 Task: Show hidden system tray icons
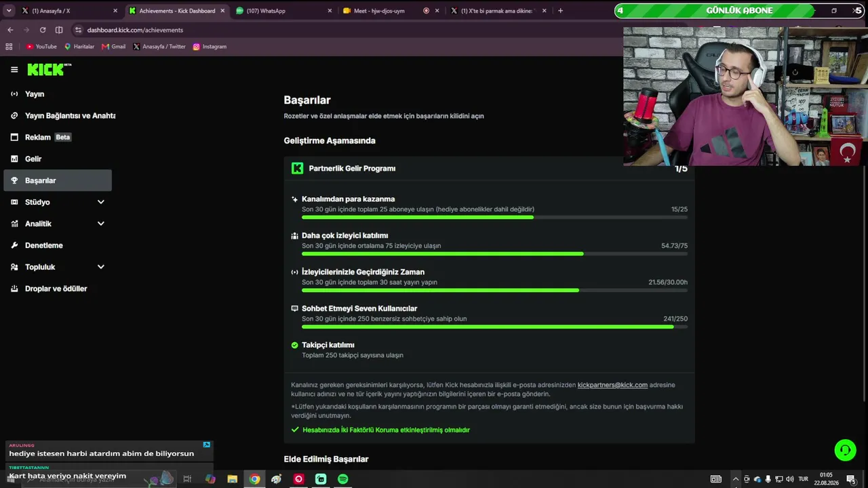(735, 479)
